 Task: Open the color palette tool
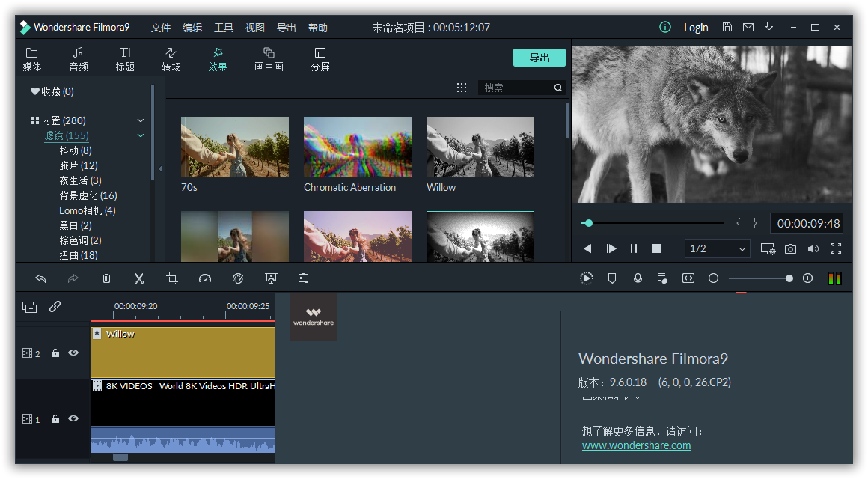[x=238, y=278]
